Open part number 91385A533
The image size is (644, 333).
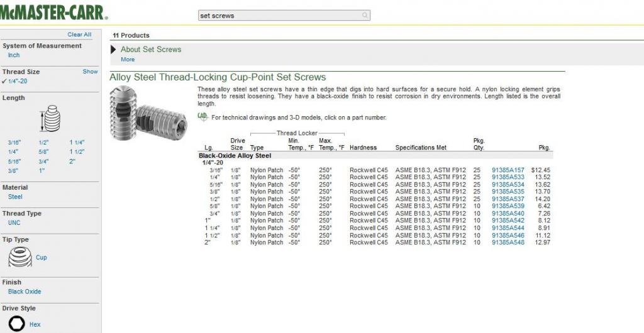tap(508, 177)
